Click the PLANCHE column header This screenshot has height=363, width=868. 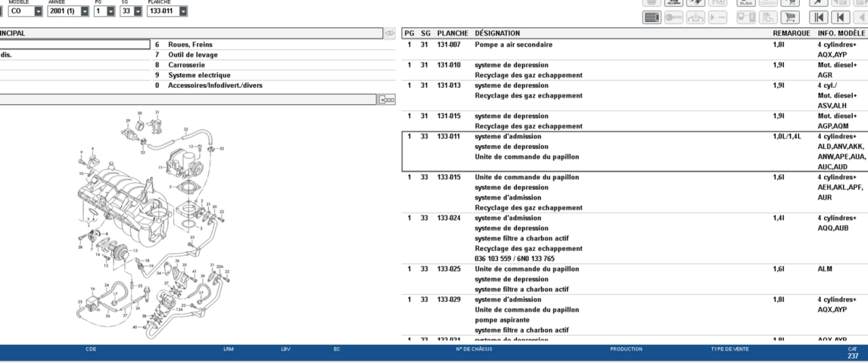point(453,34)
